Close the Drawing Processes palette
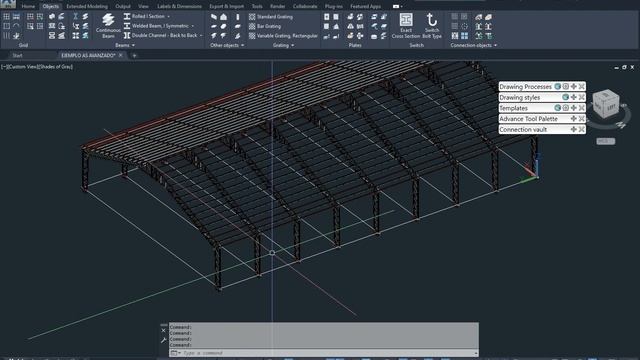The image size is (640, 360). tap(582, 87)
